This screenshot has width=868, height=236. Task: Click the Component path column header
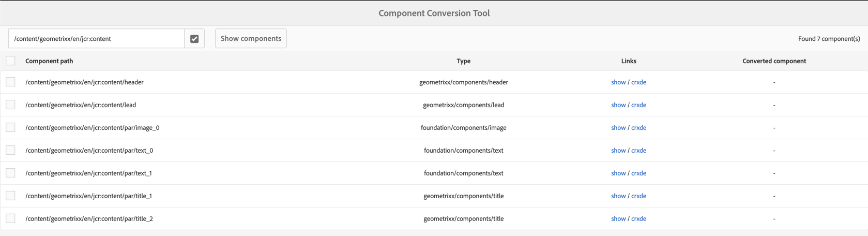tap(49, 61)
